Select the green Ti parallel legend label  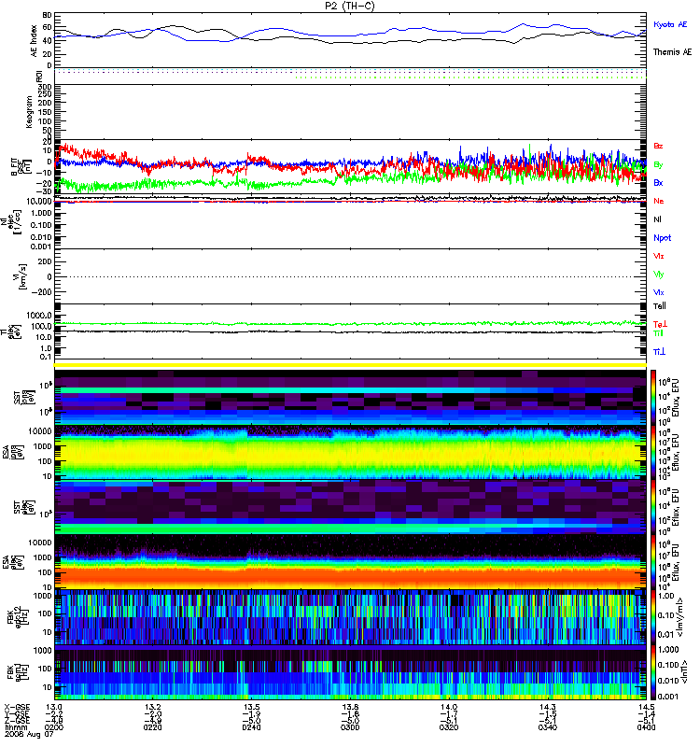(658, 333)
